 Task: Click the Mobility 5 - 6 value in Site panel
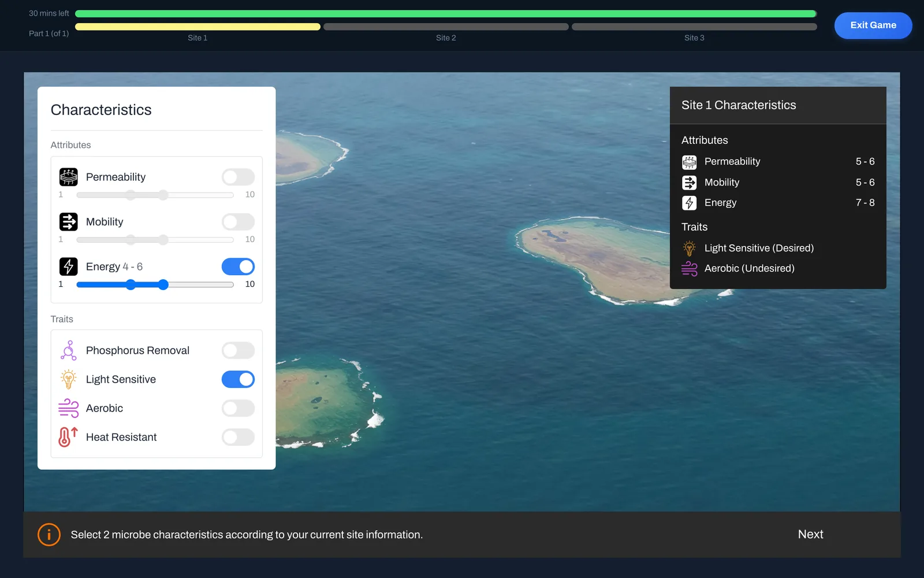865,183
